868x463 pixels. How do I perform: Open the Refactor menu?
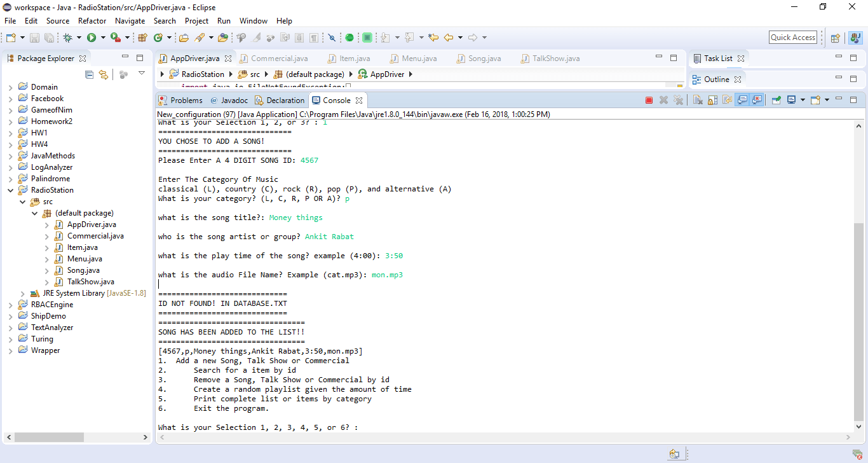[92, 21]
